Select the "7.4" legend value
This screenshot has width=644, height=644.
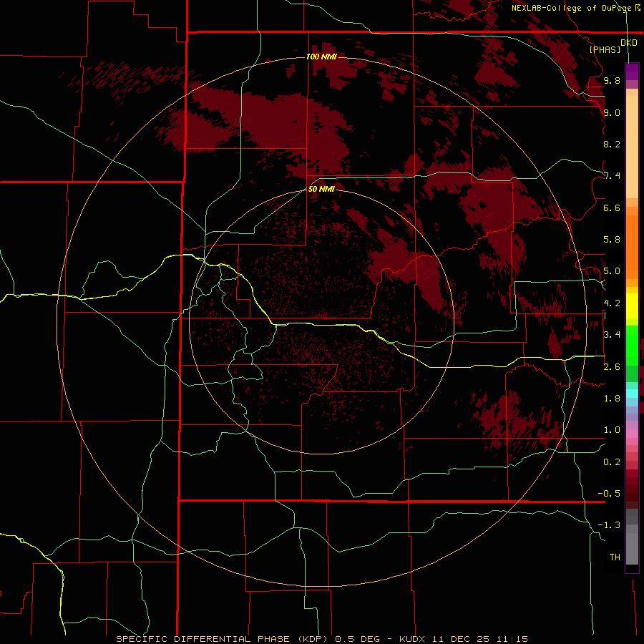click(612, 176)
